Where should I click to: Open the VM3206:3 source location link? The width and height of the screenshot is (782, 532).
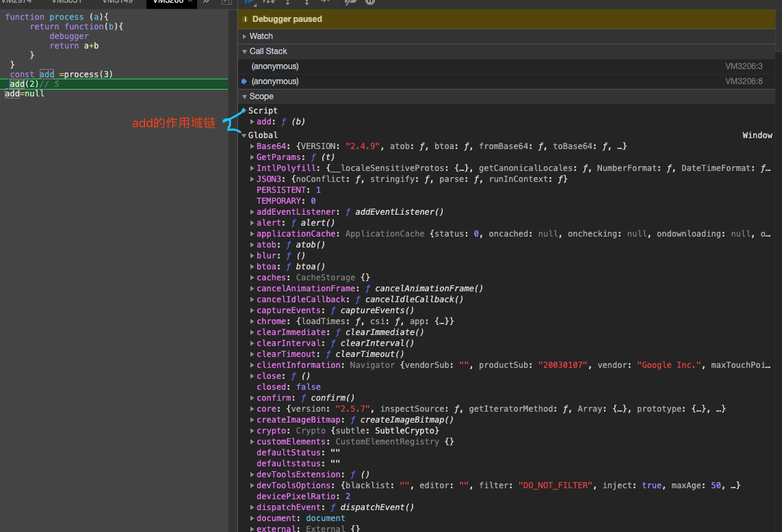coord(744,66)
